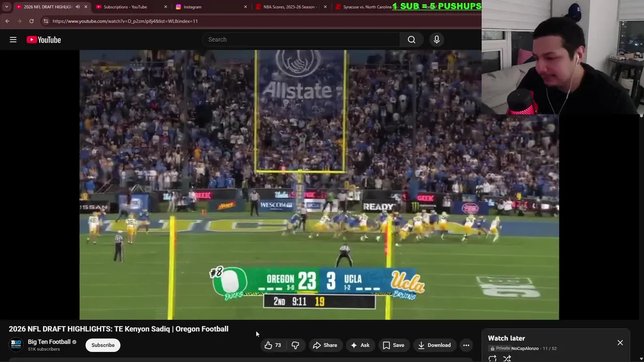Screen dimensions: 644x362
Task: Open site information icon in address bar
Action: click(46, 21)
